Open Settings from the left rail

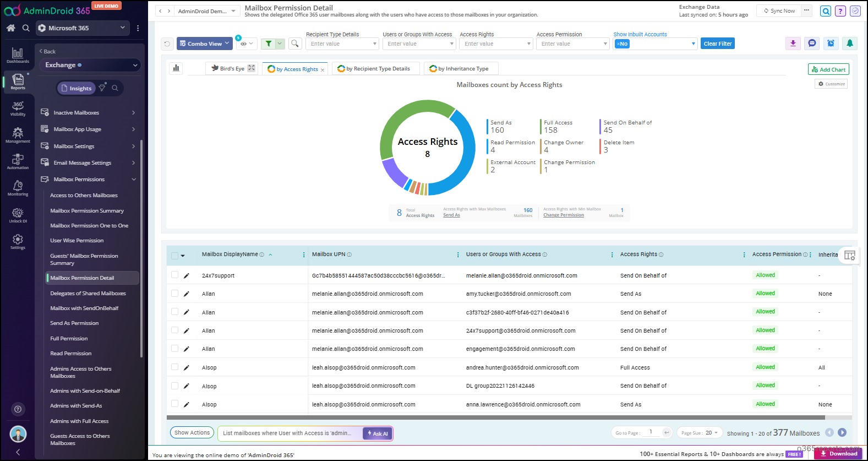click(18, 241)
